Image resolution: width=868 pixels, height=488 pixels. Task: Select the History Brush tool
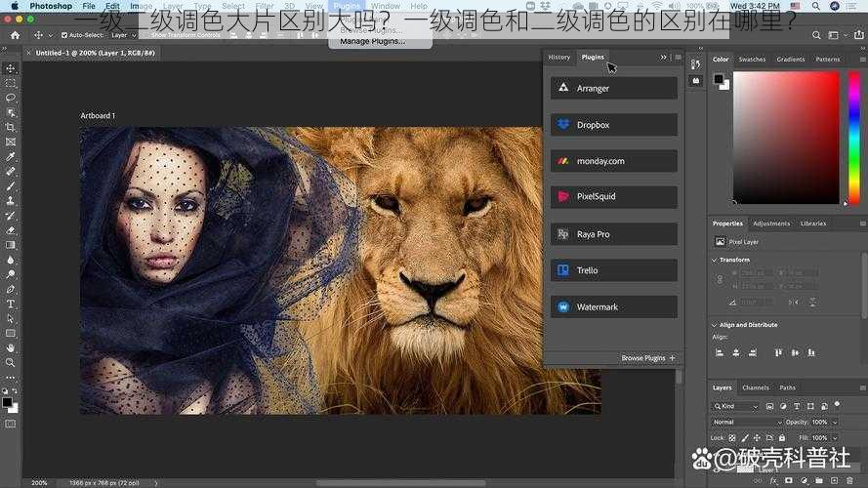[x=11, y=216]
